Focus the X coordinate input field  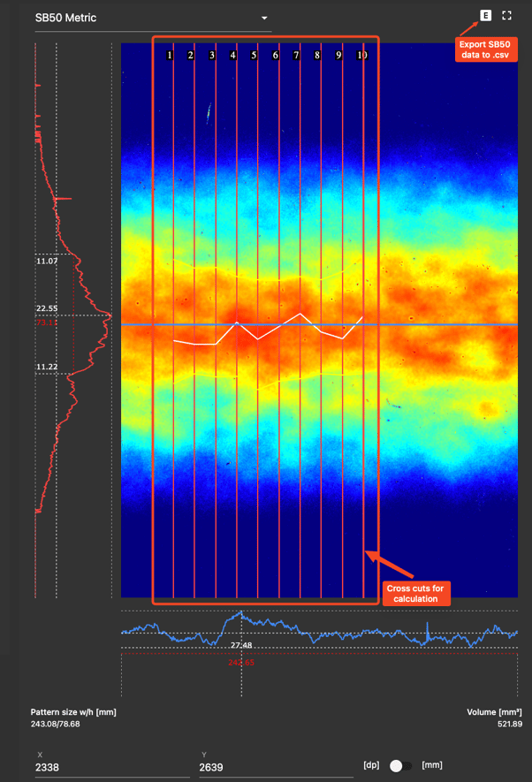(110, 768)
